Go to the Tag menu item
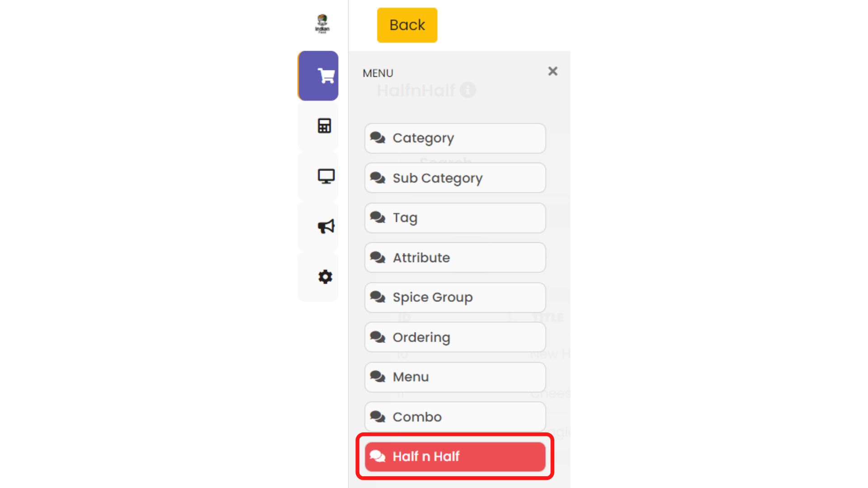868x488 pixels. tap(455, 218)
